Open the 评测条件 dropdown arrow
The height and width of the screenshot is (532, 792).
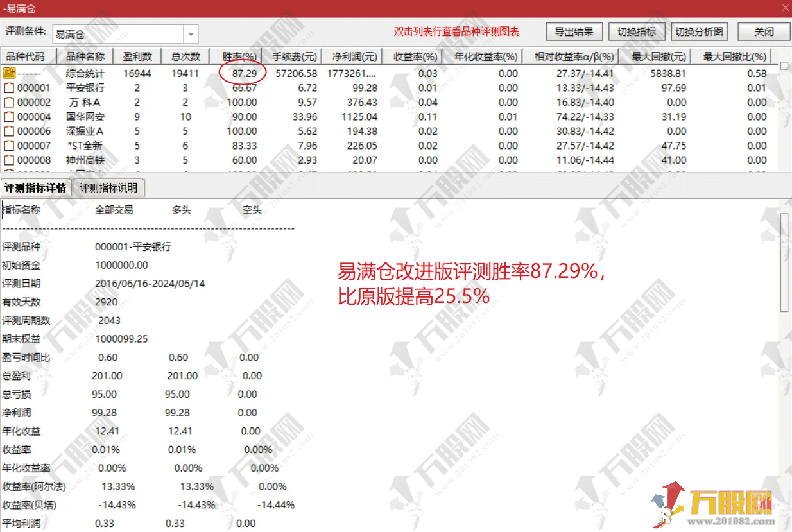click(191, 34)
